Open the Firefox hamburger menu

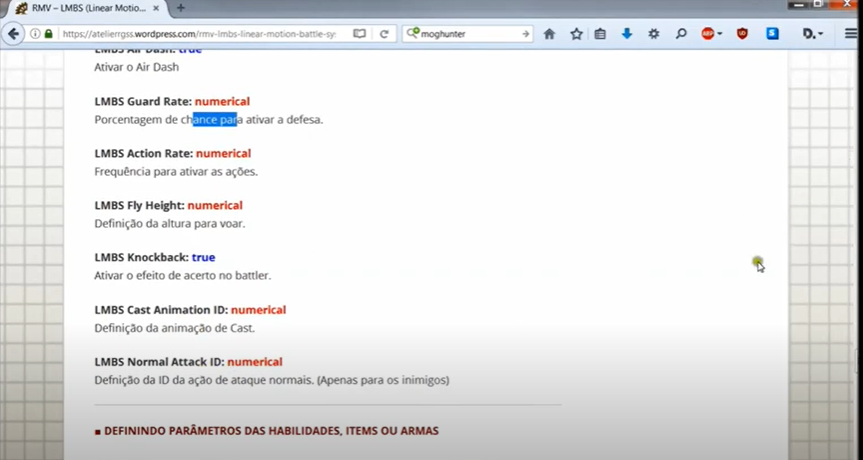click(851, 34)
